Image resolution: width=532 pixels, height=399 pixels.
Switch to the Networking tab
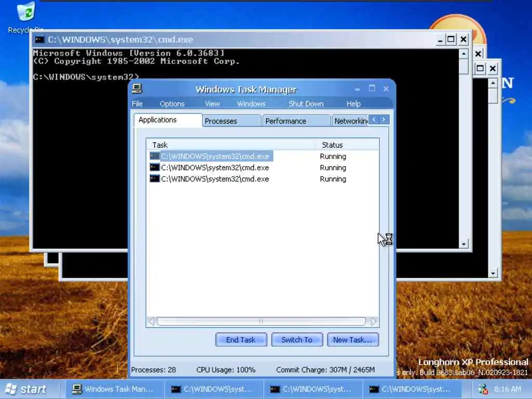350,121
